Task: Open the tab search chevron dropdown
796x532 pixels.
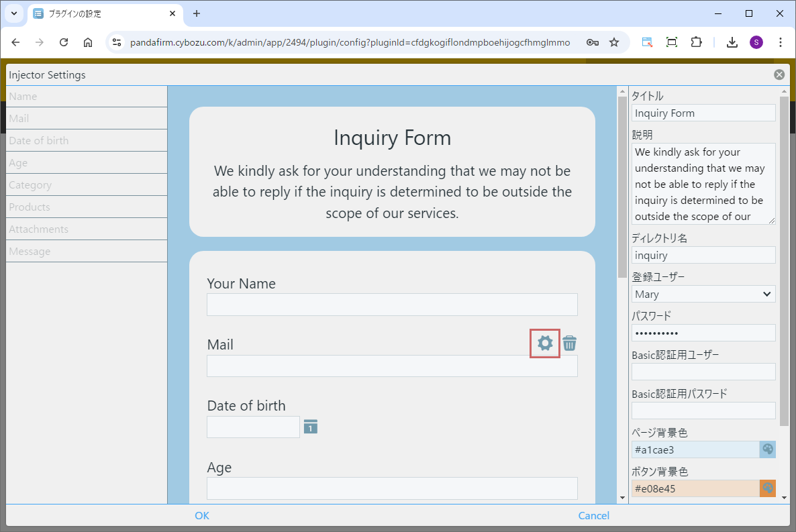Action: point(13,13)
